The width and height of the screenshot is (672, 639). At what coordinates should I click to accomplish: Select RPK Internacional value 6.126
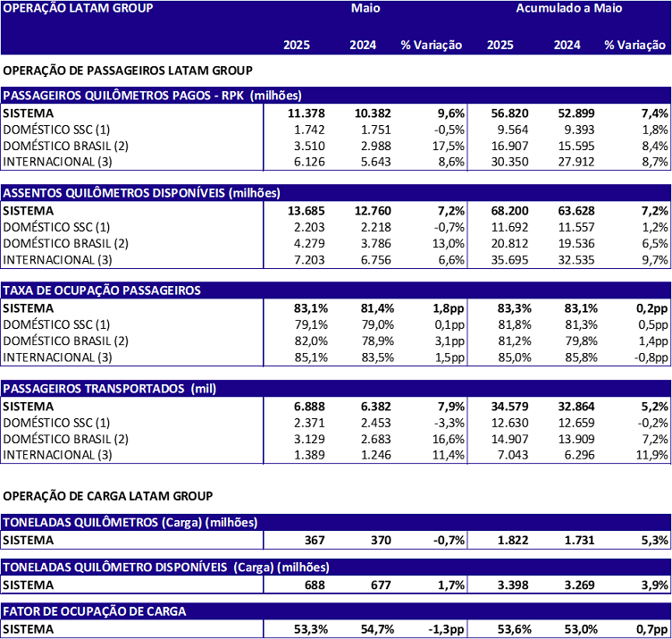coord(309,162)
